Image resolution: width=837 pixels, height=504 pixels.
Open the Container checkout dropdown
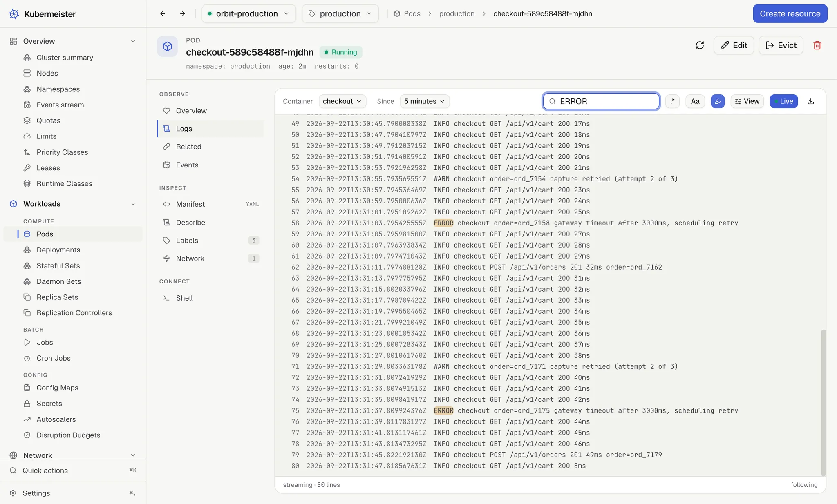[x=342, y=101]
